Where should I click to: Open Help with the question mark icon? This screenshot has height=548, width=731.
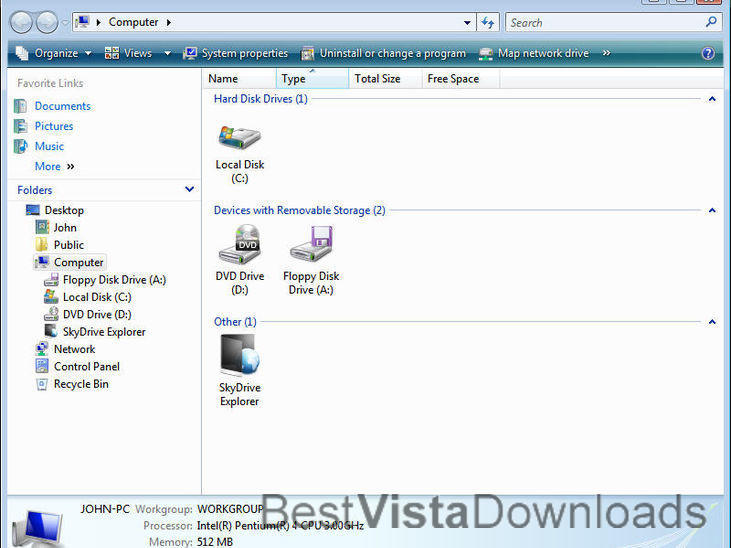pyautogui.click(x=708, y=53)
